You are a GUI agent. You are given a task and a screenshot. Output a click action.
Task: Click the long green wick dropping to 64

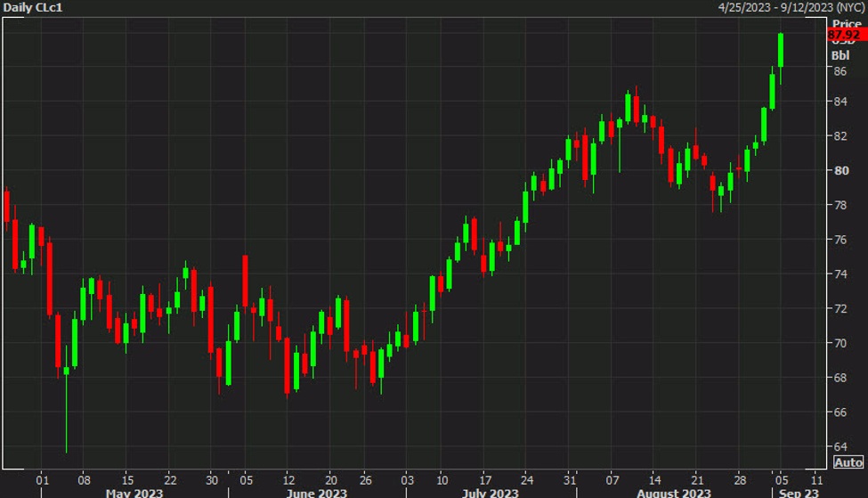[66, 419]
